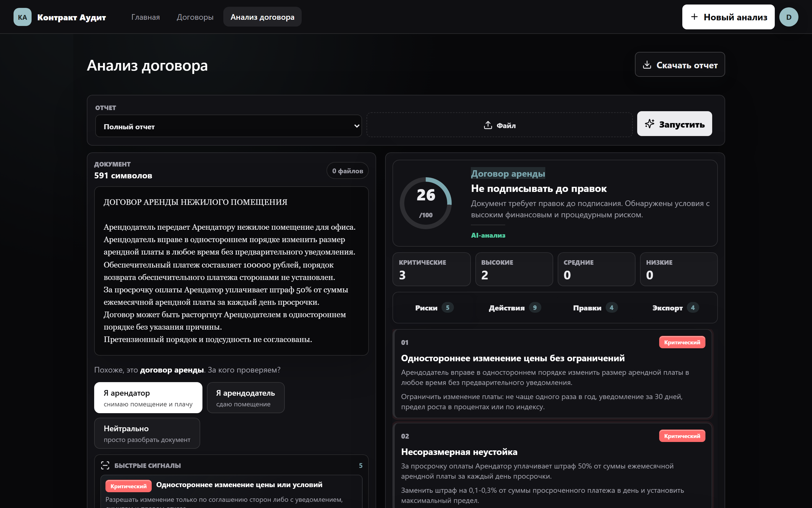Click the 591 символов text
Screen dimensions: 812x508
[x=123, y=175]
